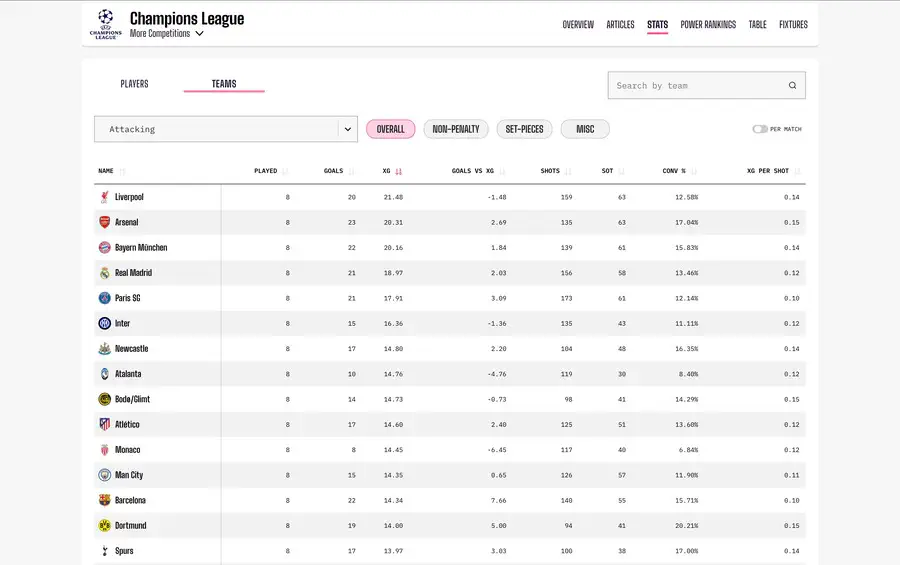Click the Champions League title heading
This screenshot has height=565, width=900.
tap(187, 18)
